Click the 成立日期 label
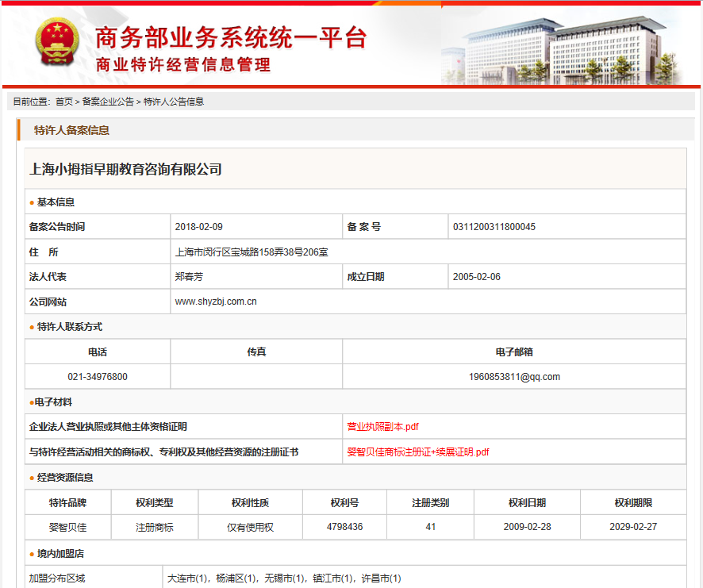 366,277
